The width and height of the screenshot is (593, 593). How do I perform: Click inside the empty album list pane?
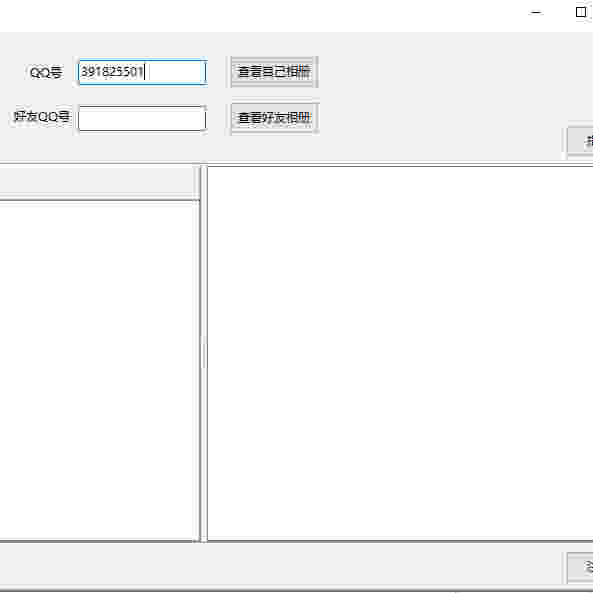[x=98, y=371]
